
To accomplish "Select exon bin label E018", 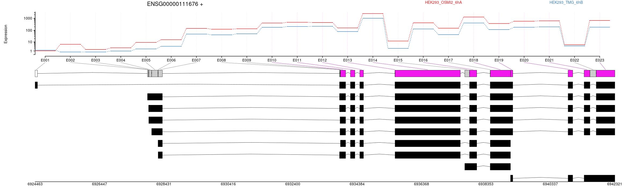I will [474, 60].
